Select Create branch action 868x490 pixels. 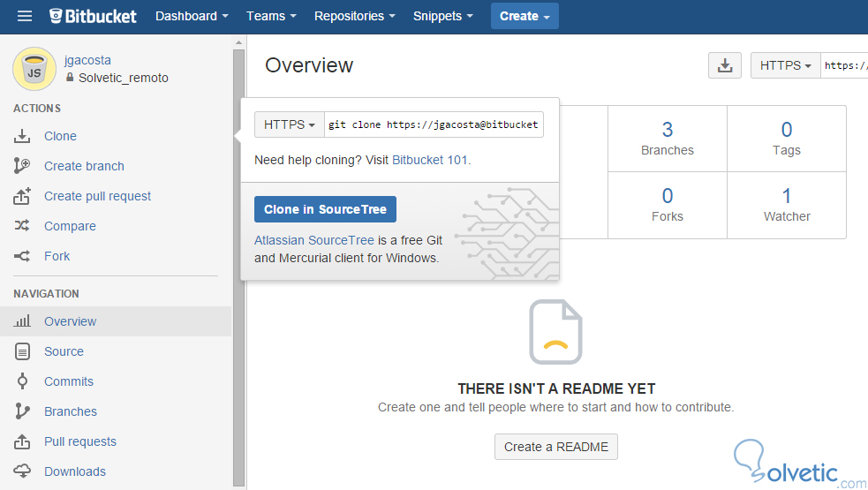pos(84,166)
